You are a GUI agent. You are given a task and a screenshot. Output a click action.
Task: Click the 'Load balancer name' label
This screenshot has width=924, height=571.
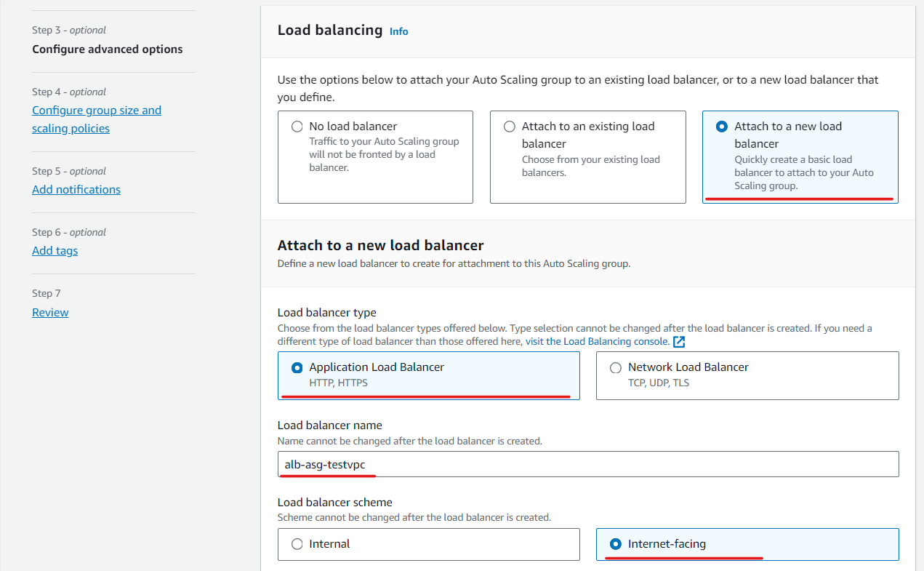click(x=330, y=426)
